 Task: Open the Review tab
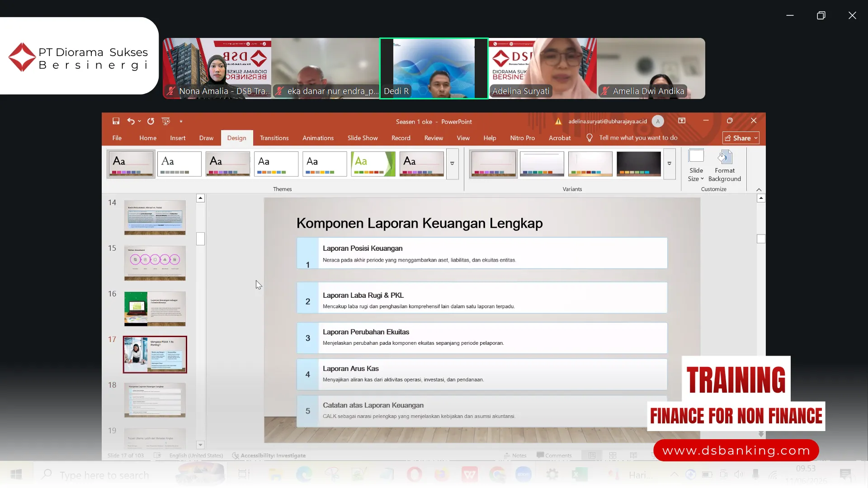coord(434,138)
